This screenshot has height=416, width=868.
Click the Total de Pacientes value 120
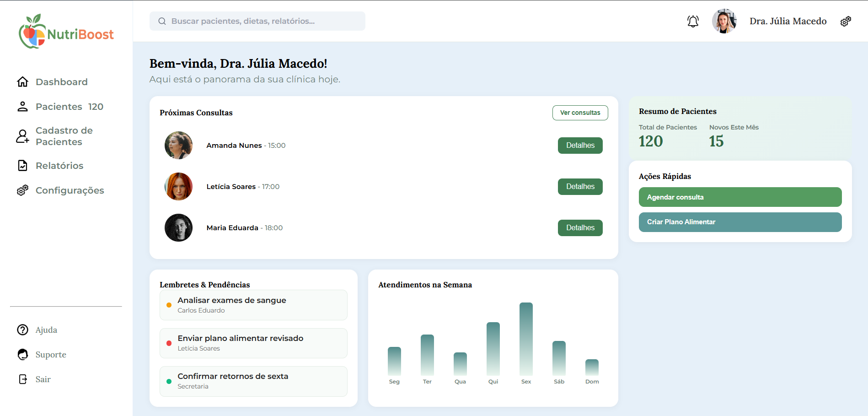tap(651, 141)
